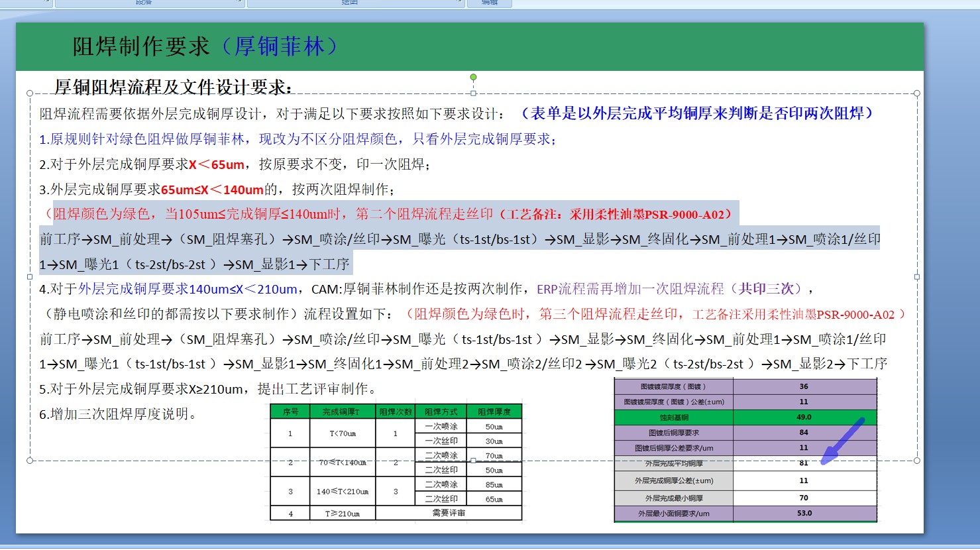The height and width of the screenshot is (550, 980).
Task: Click table header 完成铜厚T
Action: click(343, 412)
